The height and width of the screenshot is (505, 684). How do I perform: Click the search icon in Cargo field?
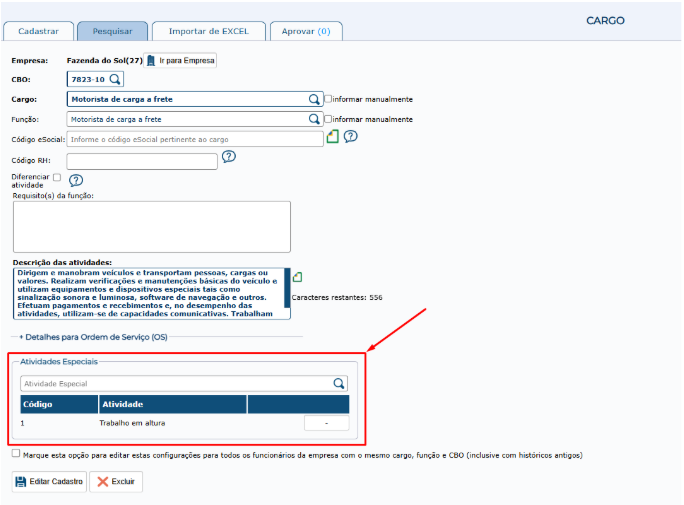(314, 99)
